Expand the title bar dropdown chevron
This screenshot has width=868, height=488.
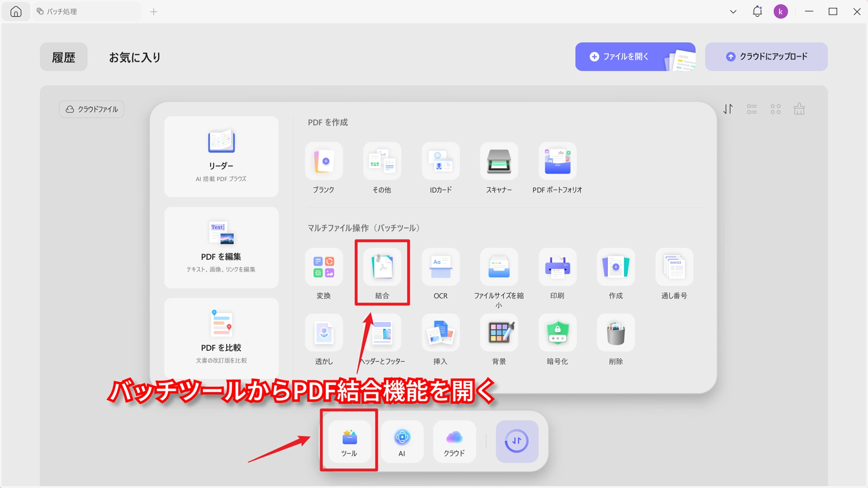pos(734,11)
